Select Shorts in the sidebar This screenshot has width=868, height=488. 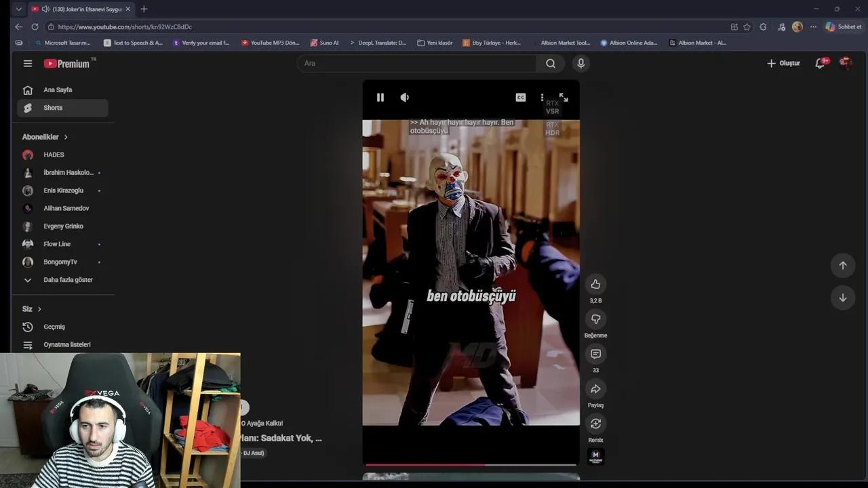62,108
